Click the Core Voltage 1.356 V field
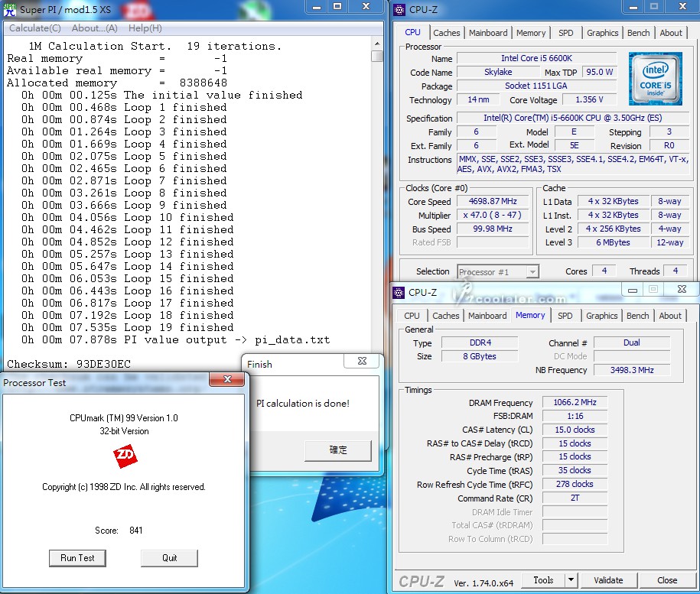This screenshot has height=594, width=700. pyautogui.click(x=589, y=99)
